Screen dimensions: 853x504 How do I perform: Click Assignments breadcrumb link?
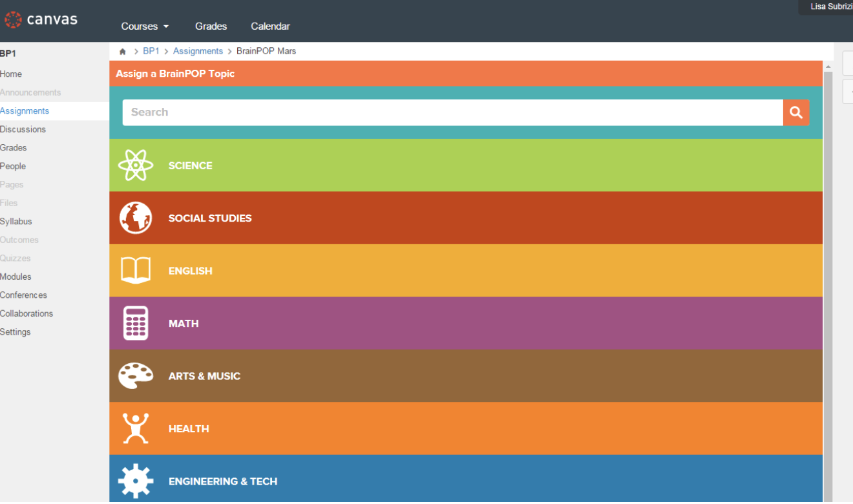click(198, 51)
